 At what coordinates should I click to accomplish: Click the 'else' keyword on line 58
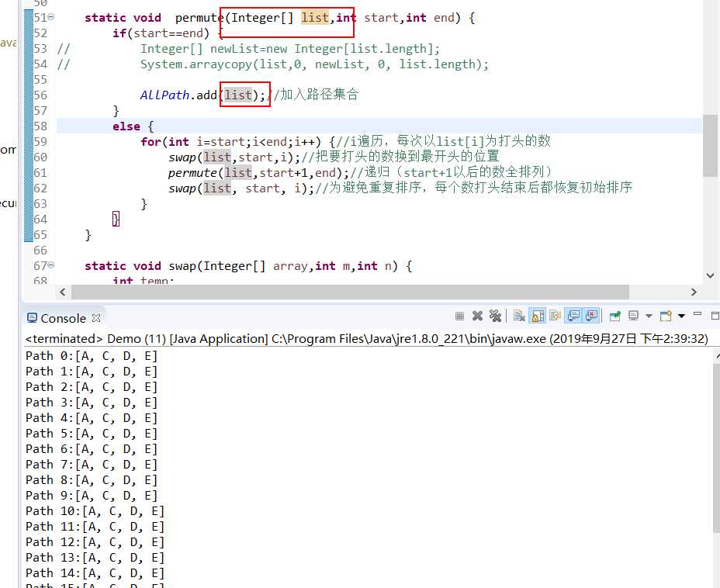pyautogui.click(x=126, y=126)
